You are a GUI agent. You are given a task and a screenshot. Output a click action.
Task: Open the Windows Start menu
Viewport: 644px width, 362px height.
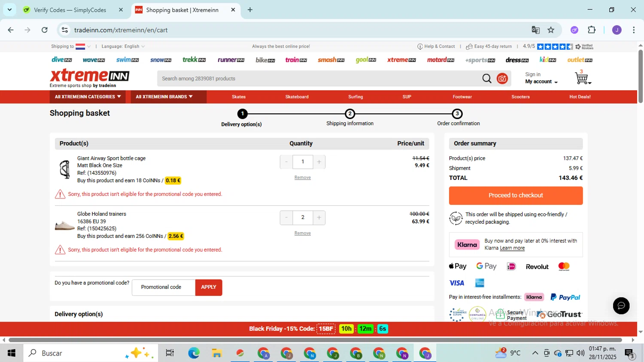coord(12,353)
